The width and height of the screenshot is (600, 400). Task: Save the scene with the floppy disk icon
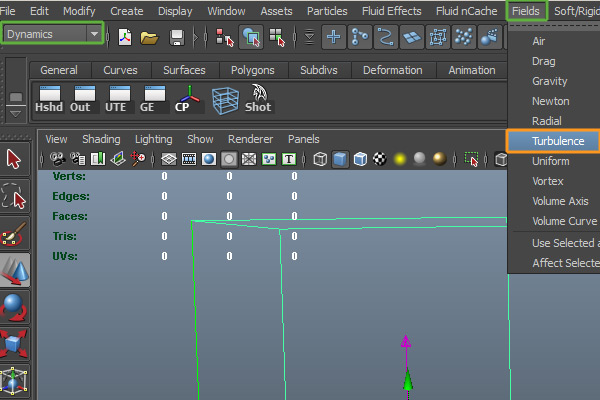[x=177, y=38]
